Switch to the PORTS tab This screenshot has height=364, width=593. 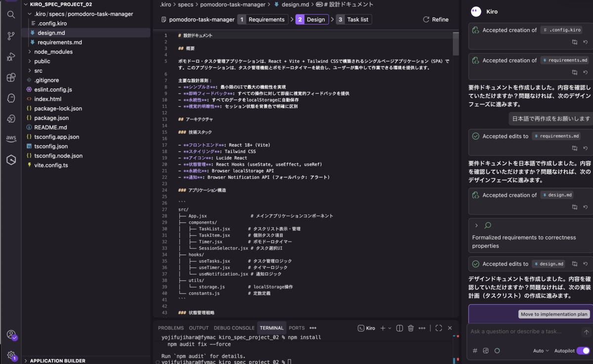[296, 328]
